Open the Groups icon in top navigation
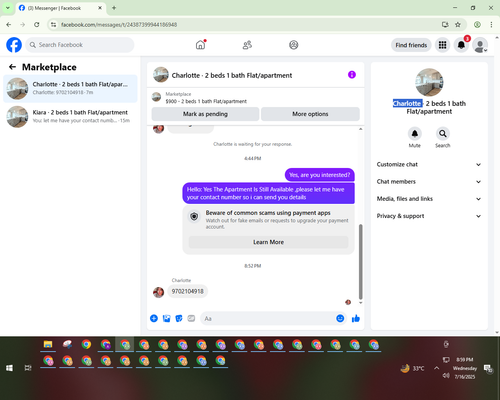This screenshot has height=400, width=500. pyautogui.click(x=294, y=45)
